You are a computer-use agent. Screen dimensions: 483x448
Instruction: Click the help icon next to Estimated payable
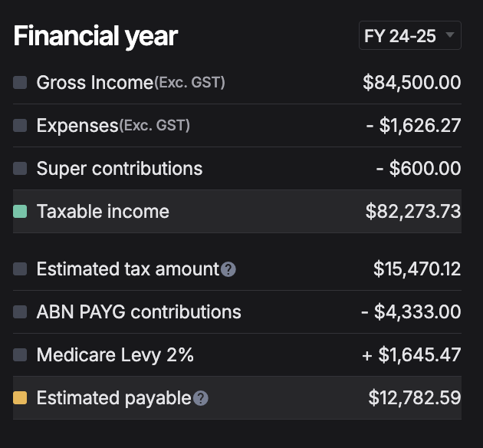pyautogui.click(x=201, y=398)
